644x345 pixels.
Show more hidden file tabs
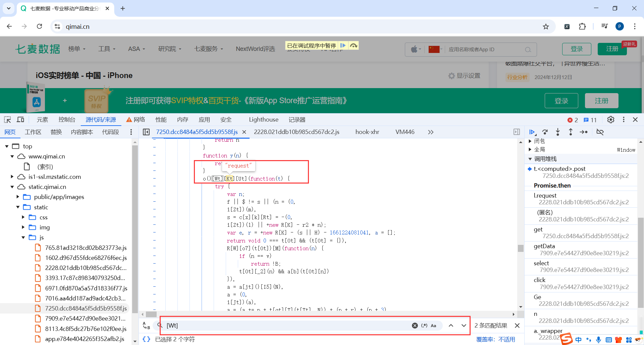tap(431, 132)
